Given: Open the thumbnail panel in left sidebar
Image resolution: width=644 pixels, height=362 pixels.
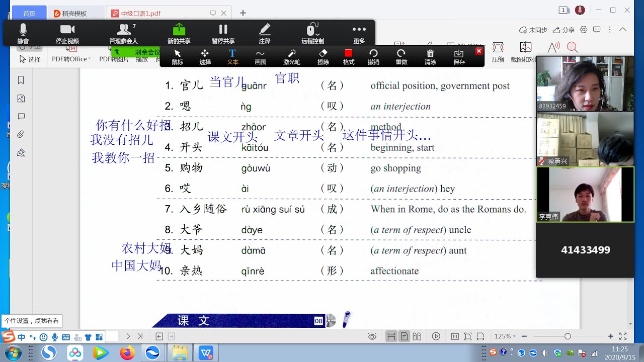Looking at the screenshot, I should pos(21,99).
